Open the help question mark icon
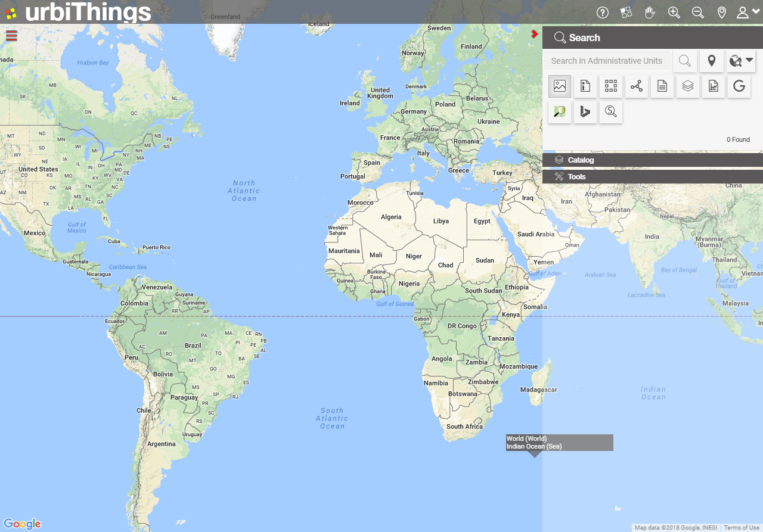This screenshot has height=532, width=763. coord(603,12)
